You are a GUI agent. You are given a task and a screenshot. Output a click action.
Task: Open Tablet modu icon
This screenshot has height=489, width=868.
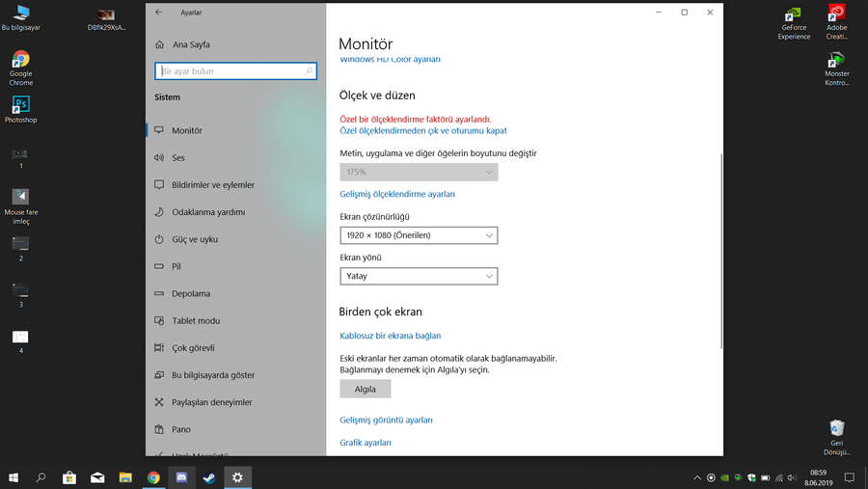pos(159,320)
